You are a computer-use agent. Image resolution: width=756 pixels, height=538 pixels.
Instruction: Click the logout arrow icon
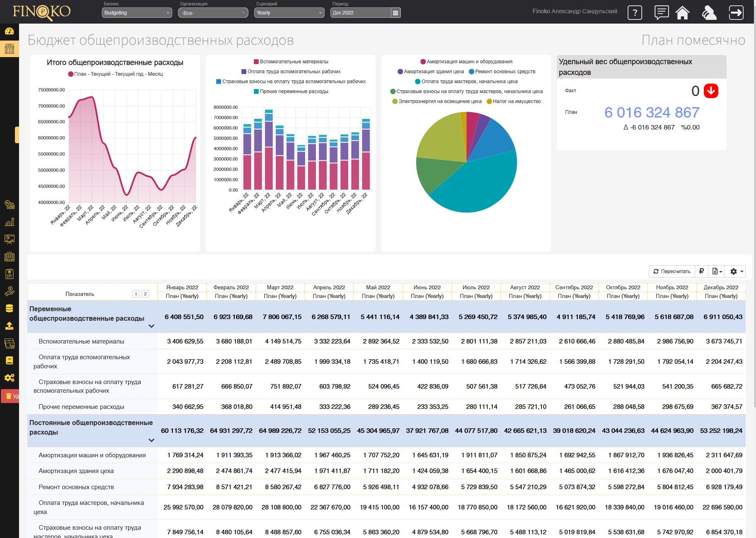point(736,12)
